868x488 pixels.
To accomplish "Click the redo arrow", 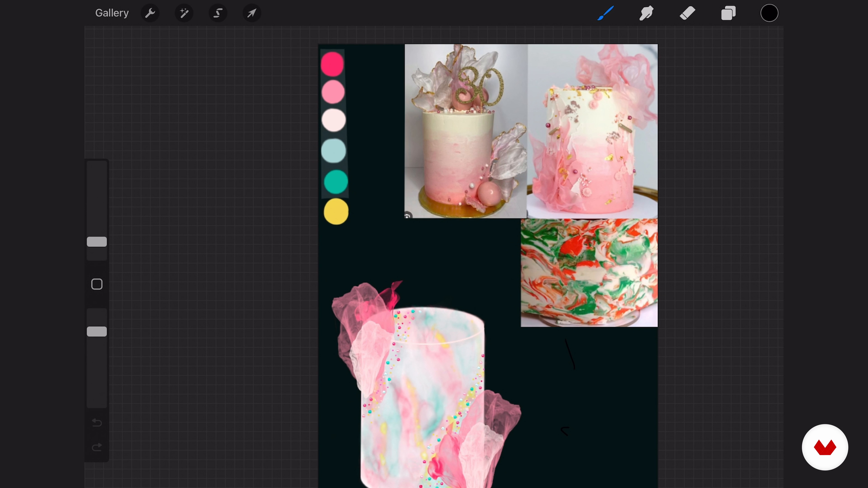I will tap(97, 447).
